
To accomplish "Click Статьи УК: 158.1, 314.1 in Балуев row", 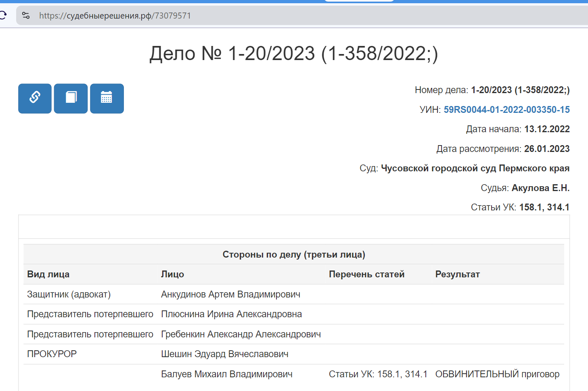I will point(378,374).
